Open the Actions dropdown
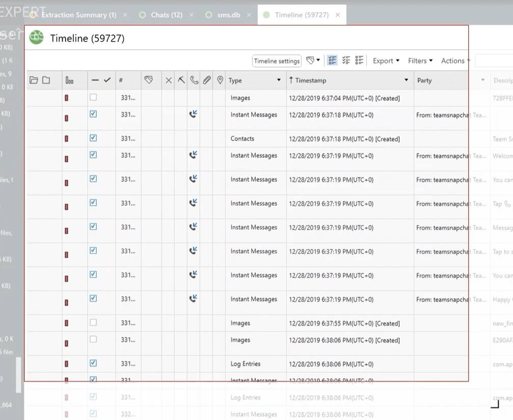 coord(455,61)
